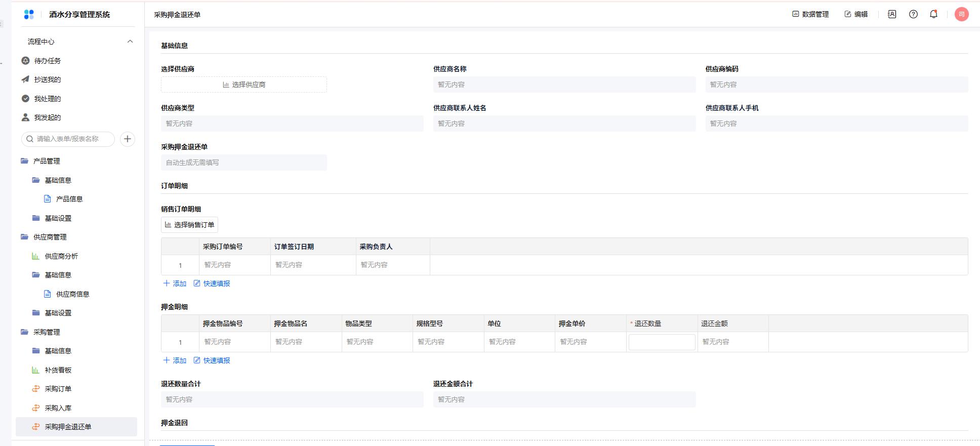Click the 退还数量合计 field

(x=292, y=399)
